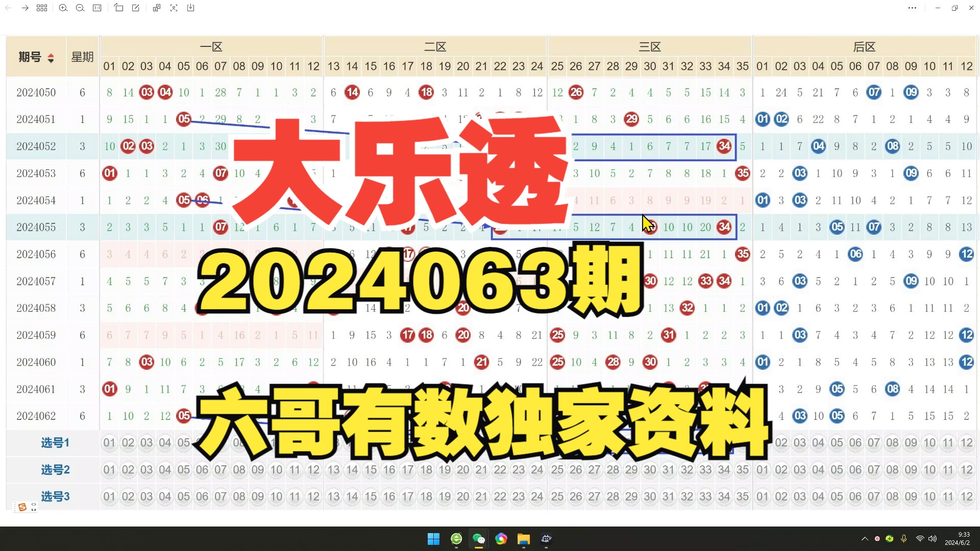Click red ball 31 in row 2024059
The height and width of the screenshot is (551, 980).
(x=669, y=335)
